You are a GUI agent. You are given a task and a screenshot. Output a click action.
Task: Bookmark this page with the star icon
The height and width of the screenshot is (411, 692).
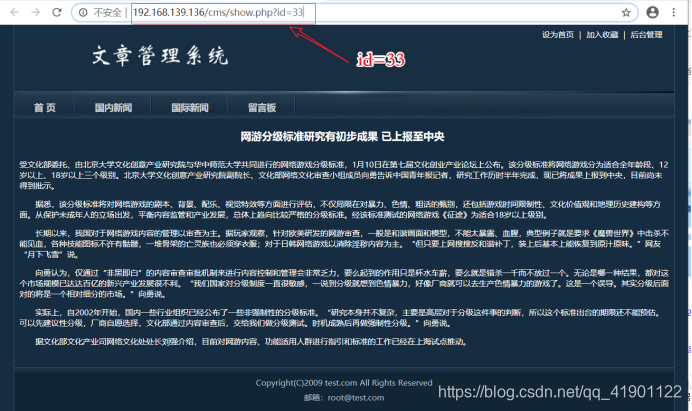click(626, 12)
